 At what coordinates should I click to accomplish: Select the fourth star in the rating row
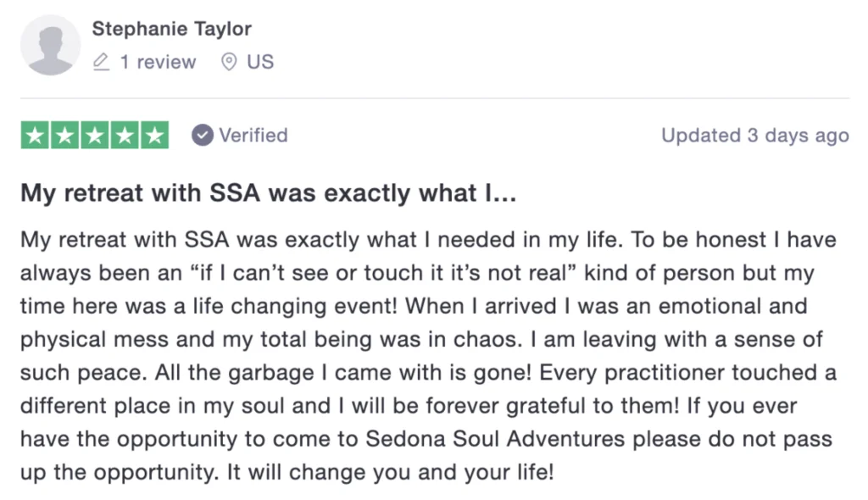(124, 135)
